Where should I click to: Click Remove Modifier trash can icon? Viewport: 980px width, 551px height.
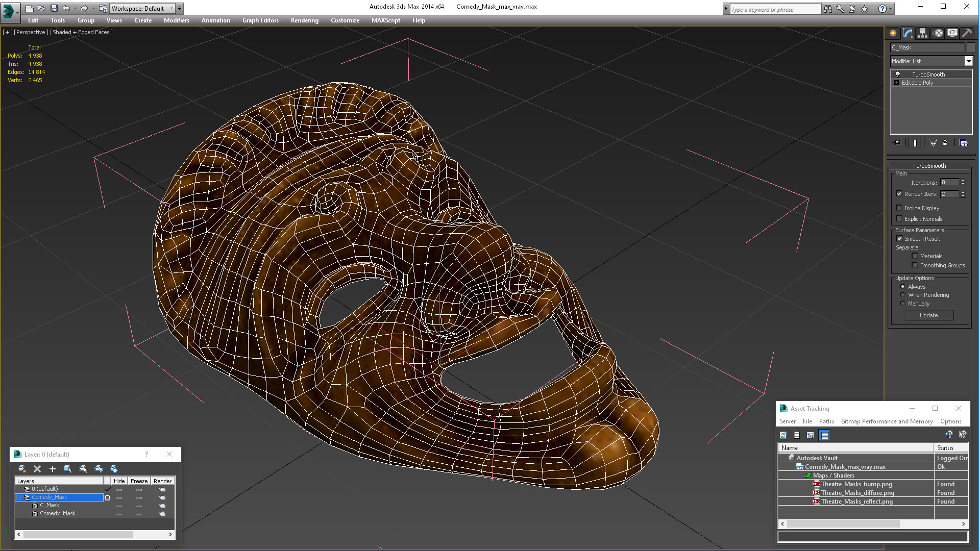[x=945, y=143]
